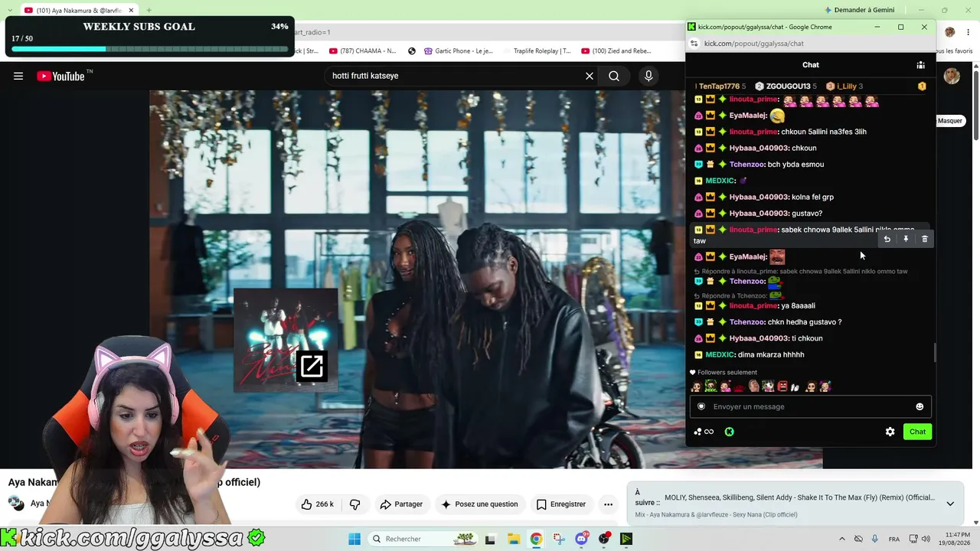Open the YouTube guide hamburger menu
Viewport: 980px width, 551px height.
click(18, 76)
